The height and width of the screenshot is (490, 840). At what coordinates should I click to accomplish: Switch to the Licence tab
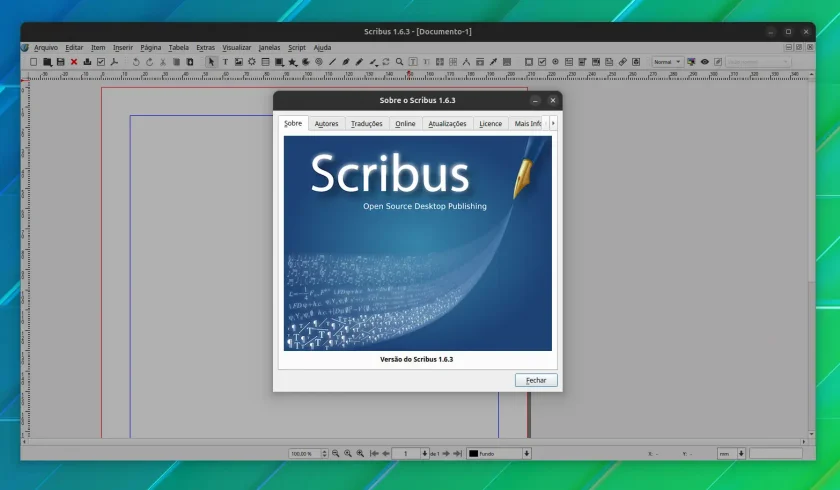[490, 124]
